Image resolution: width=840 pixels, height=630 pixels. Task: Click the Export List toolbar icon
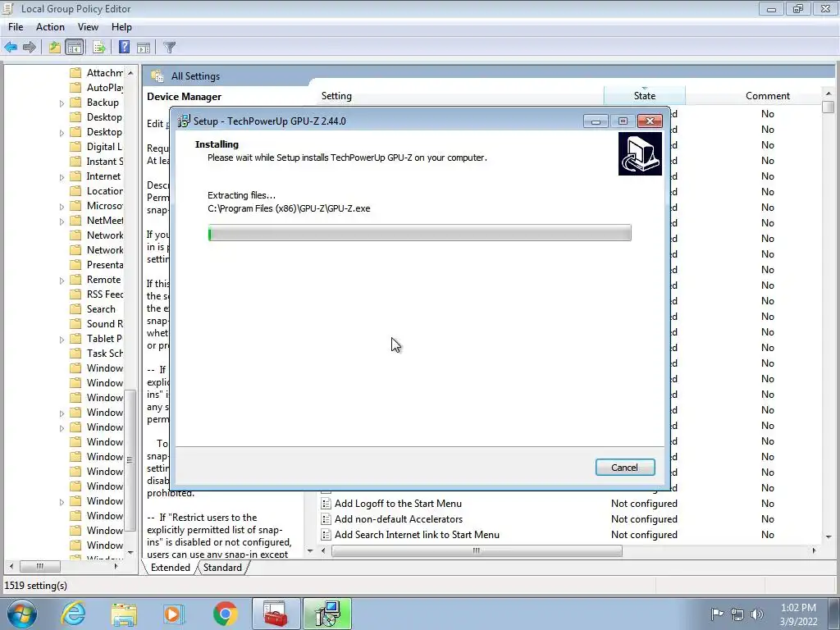98,47
